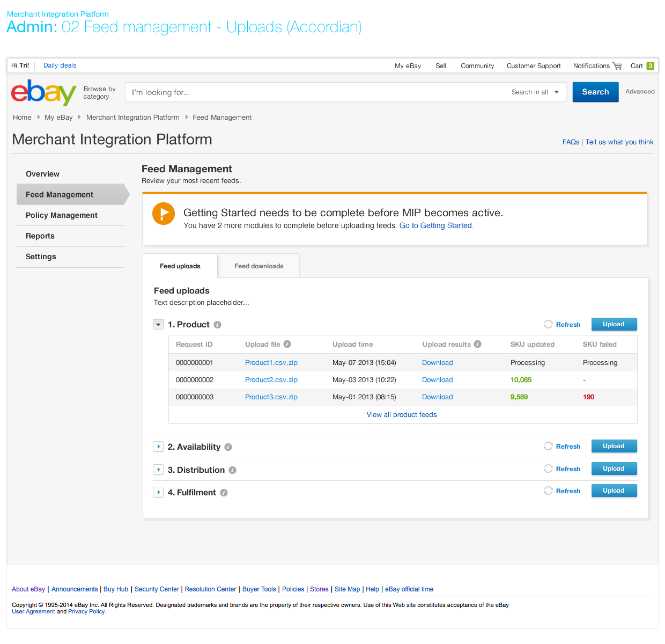Click info icon next to Upload file column
Viewport: 665px width, 644px height.
[287, 344]
